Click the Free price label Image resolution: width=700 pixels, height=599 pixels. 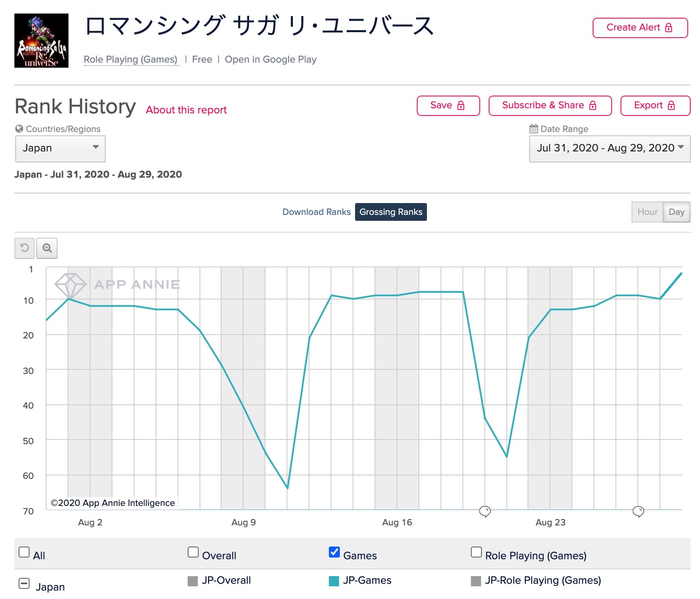click(x=202, y=60)
